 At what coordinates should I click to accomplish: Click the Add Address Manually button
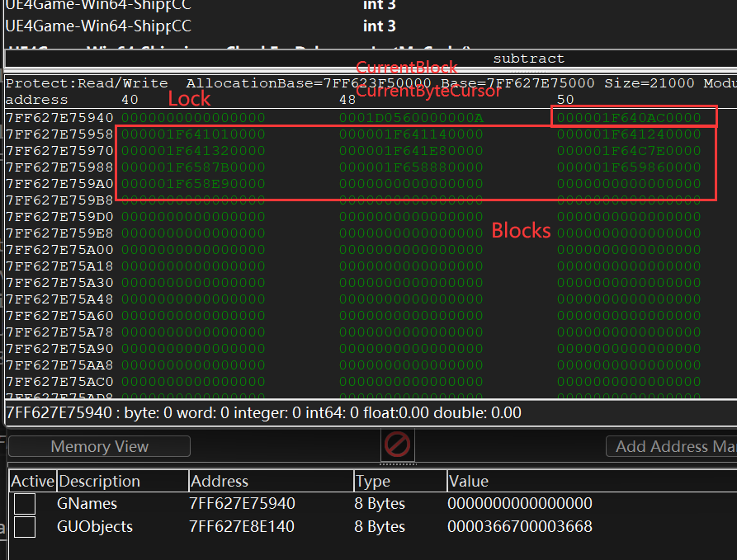pos(671,446)
